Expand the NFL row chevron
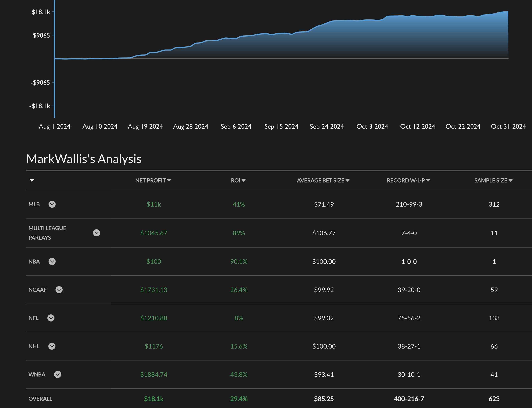This screenshot has height=408, width=532. click(x=51, y=318)
